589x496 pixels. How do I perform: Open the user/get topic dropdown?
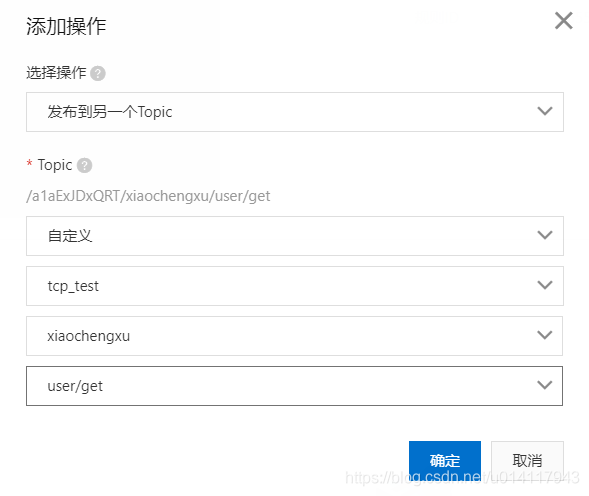[294, 386]
